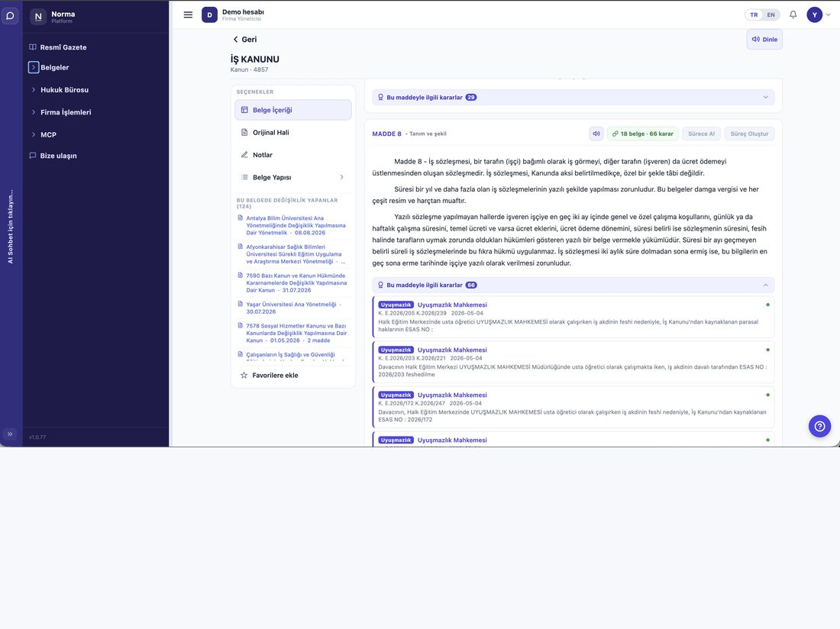Click Uyuşmazlık tag on E.2026/203 decision
The height and width of the screenshot is (629, 840).
(396, 350)
